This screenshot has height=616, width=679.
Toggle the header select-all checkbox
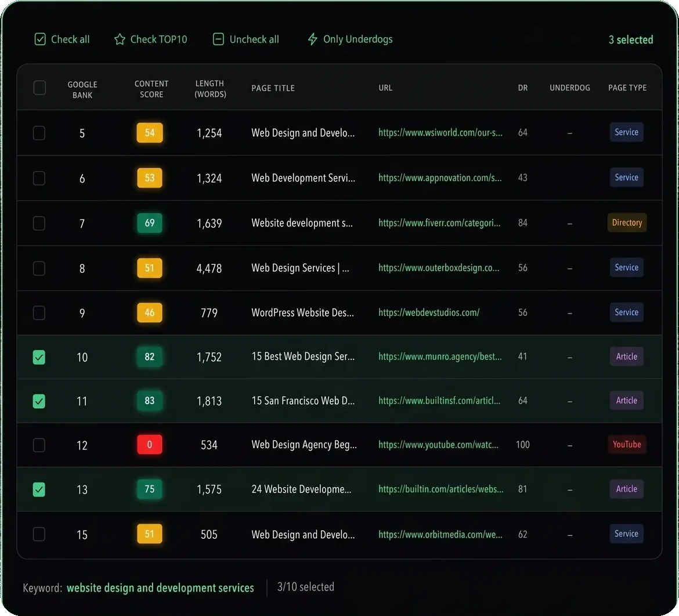39,88
